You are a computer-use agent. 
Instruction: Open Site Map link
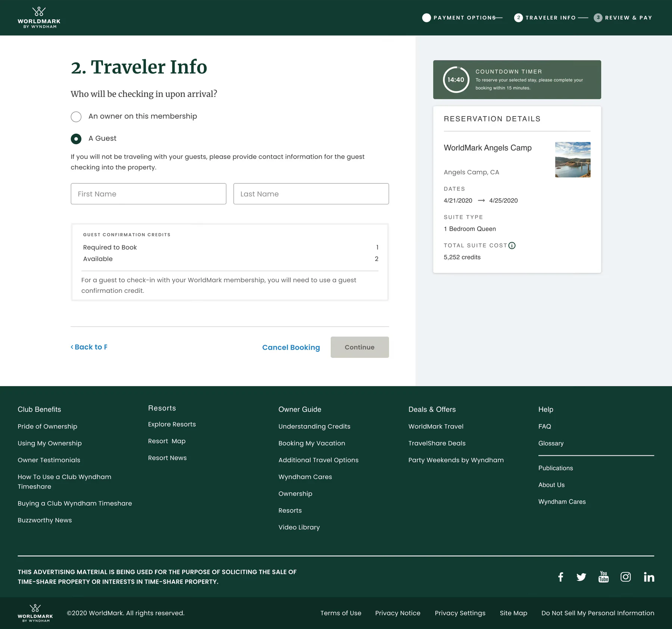pos(513,613)
